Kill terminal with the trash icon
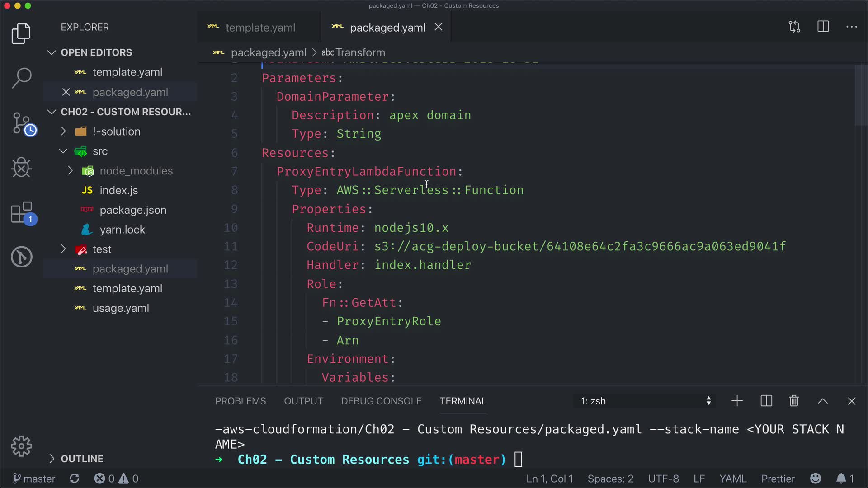Image resolution: width=868 pixels, height=488 pixels. pos(794,401)
